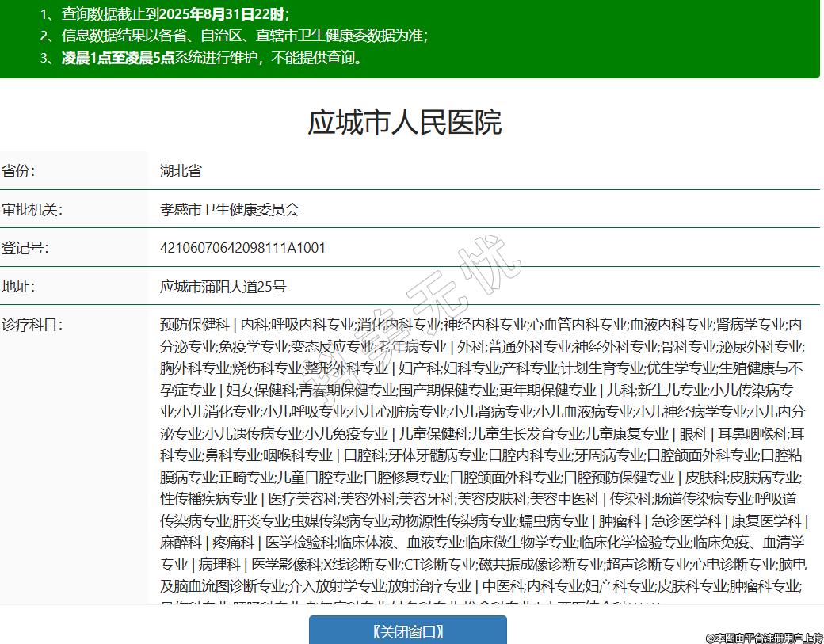
Task: Select the 地址 field label
Action: 19,286
